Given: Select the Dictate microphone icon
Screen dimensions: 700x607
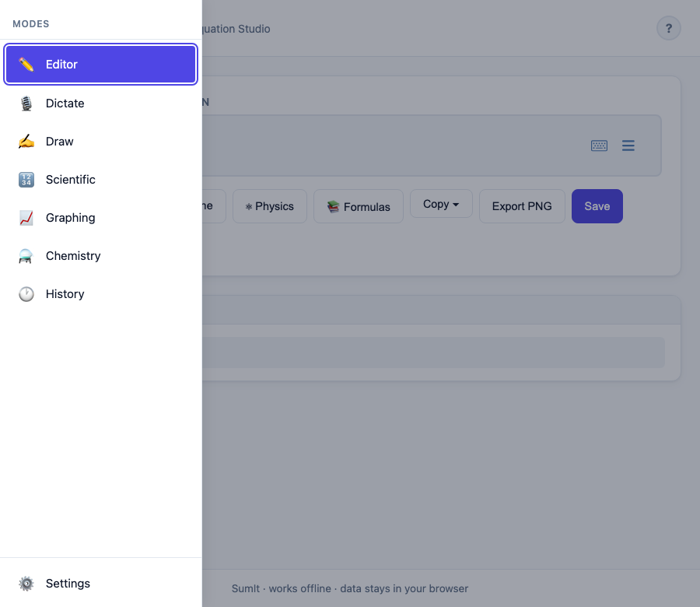Looking at the screenshot, I should pos(26,103).
